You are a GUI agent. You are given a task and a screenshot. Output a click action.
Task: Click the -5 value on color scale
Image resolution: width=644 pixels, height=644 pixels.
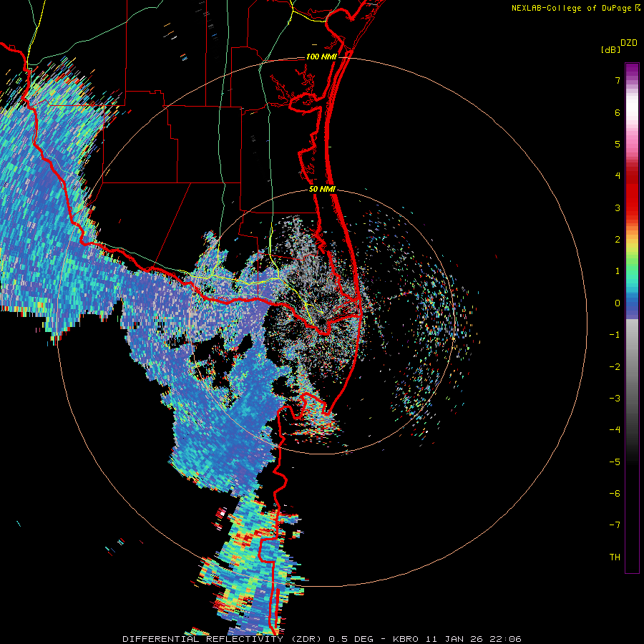pos(615,462)
